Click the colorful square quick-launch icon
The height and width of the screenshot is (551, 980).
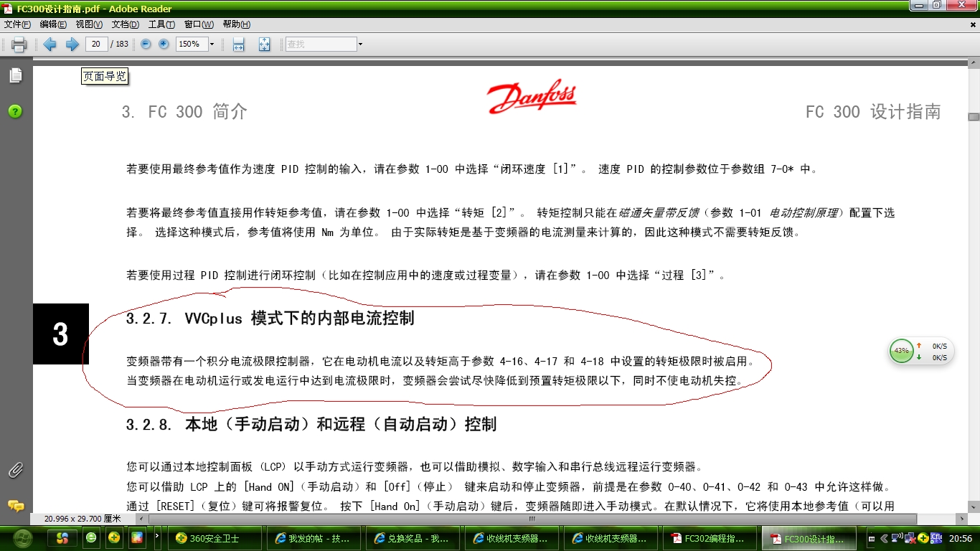click(x=137, y=537)
